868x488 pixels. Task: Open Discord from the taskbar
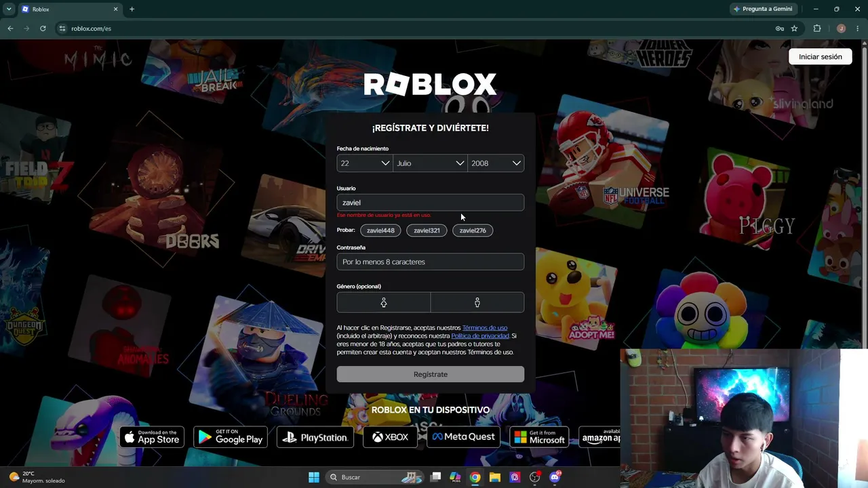click(555, 477)
